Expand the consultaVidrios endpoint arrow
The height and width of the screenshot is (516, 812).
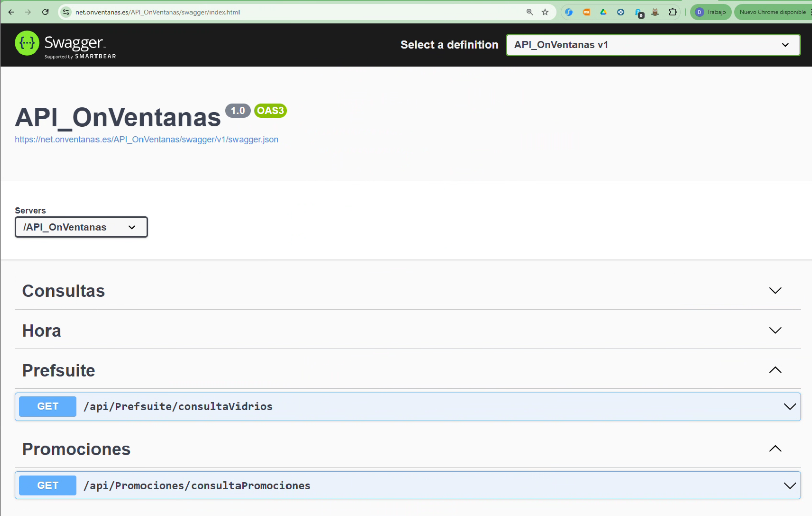pos(789,406)
